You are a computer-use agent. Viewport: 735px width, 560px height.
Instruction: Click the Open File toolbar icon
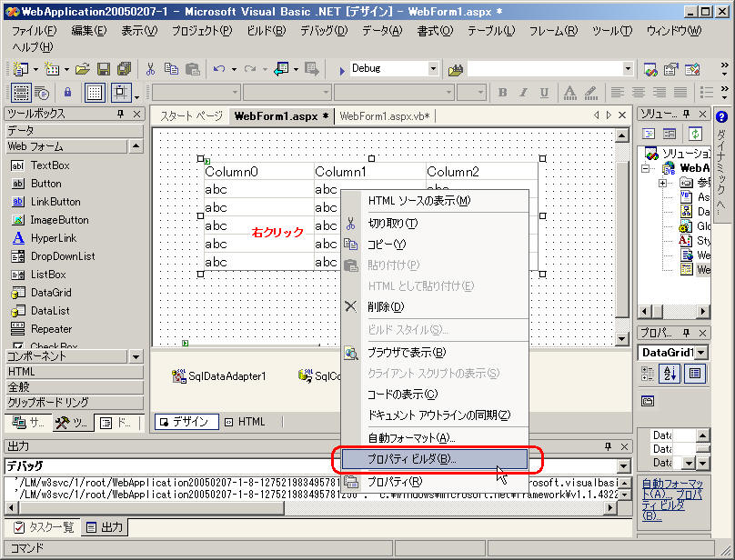[83, 69]
